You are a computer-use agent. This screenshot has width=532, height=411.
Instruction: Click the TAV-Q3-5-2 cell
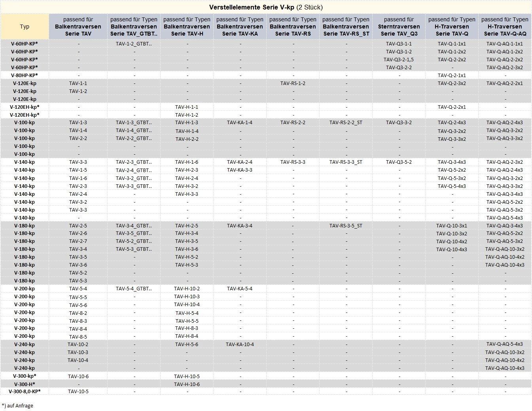click(x=399, y=162)
